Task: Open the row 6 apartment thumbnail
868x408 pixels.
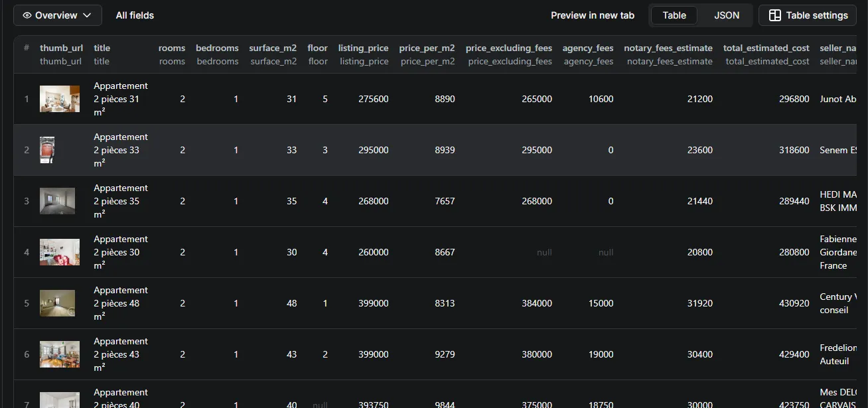Action: click(x=60, y=354)
